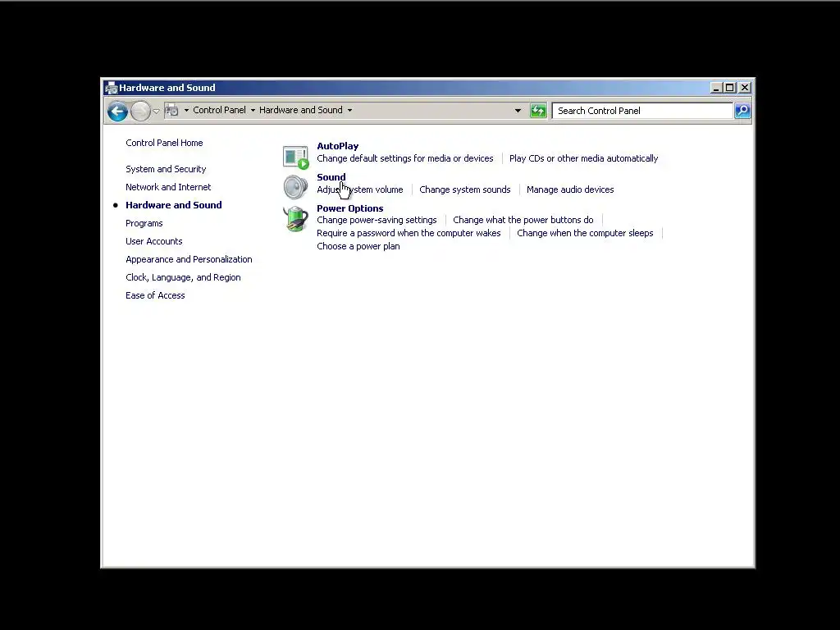Open the recent pages dropdown next to Forward
Image resolution: width=840 pixels, height=630 pixels.
point(156,111)
